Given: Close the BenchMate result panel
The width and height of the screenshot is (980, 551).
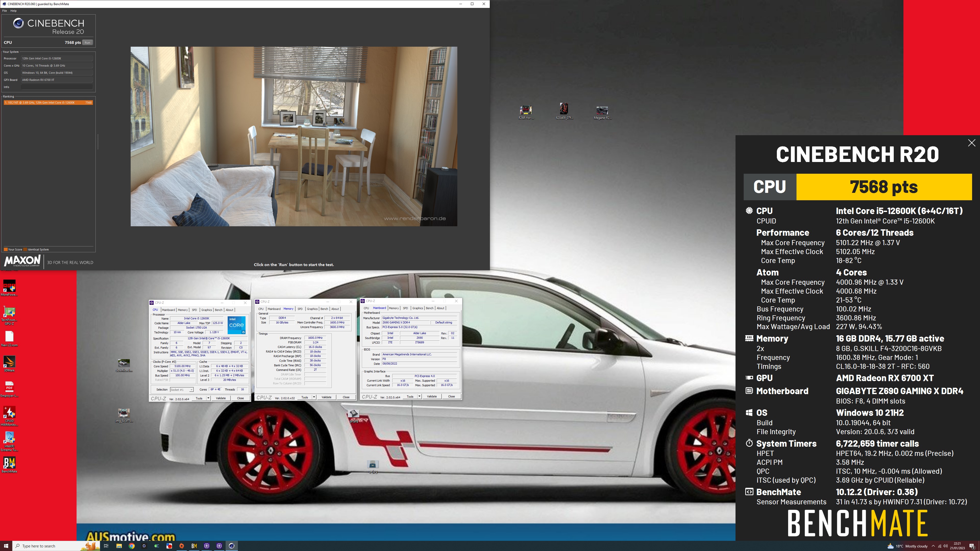Looking at the screenshot, I should coord(972,143).
